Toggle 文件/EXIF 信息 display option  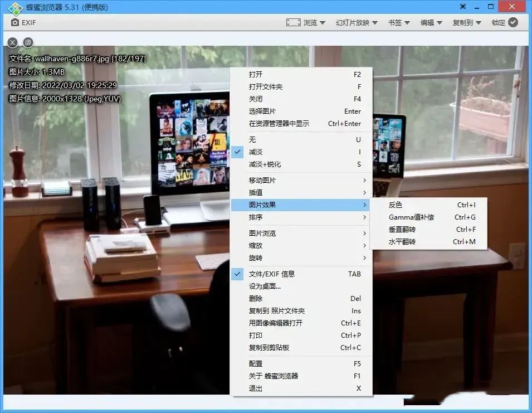click(x=271, y=274)
